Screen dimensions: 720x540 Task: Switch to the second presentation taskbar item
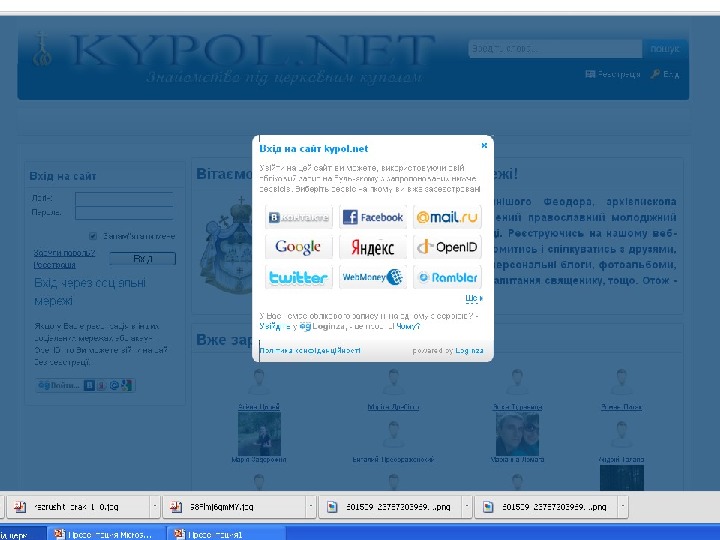click(x=225, y=534)
